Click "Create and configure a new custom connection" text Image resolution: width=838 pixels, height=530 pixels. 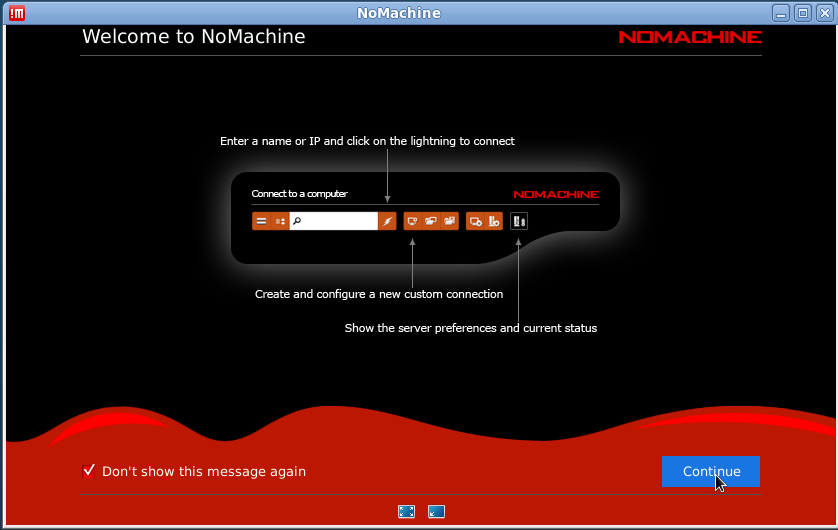click(x=379, y=294)
